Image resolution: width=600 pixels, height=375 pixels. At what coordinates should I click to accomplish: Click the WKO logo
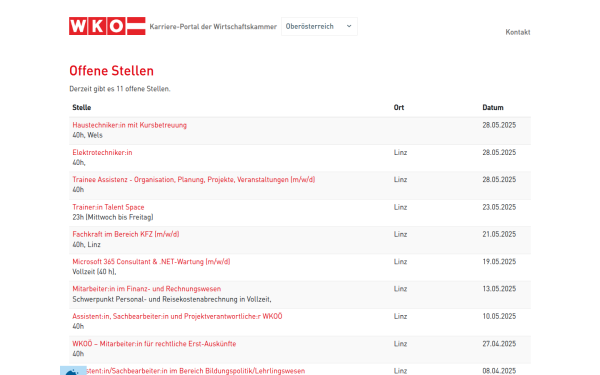pyautogui.click(x=107, y=26)
